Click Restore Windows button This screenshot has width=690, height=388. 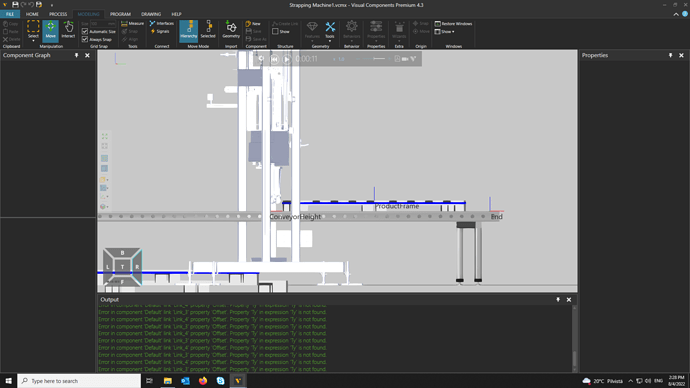pos(453,24)
